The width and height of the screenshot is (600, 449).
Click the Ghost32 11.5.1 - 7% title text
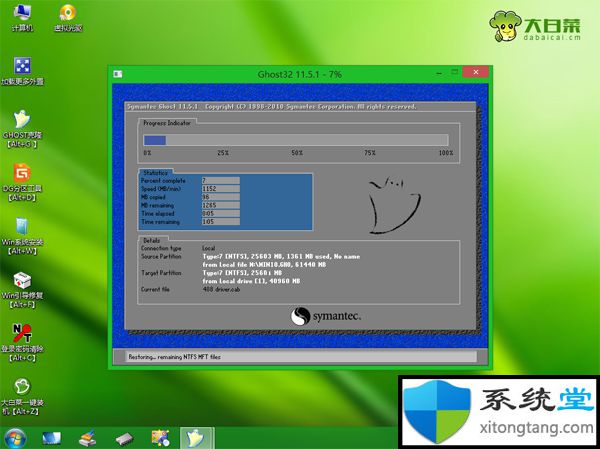[x=300, y=74]
